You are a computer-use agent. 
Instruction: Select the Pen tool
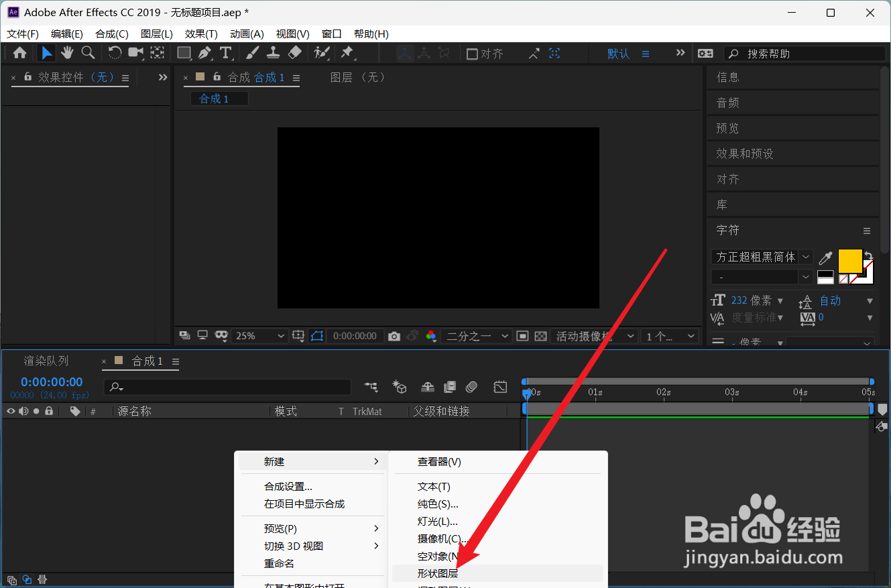[x=205, y=53]
